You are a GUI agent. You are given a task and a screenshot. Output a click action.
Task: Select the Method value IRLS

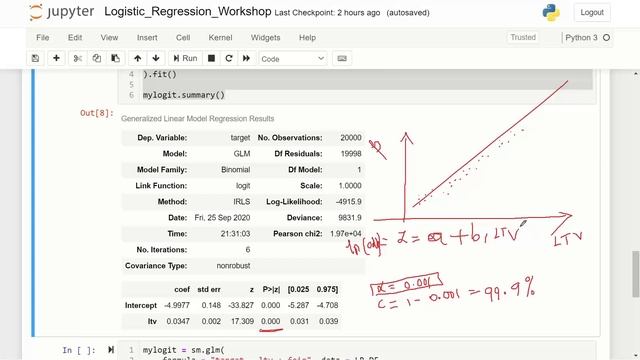(x=242, y=202)
